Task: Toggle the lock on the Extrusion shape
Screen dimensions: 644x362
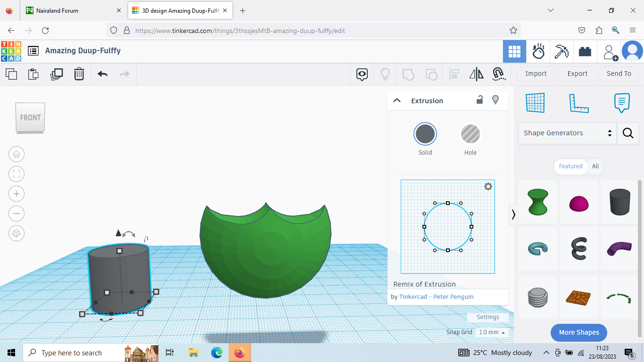Action: (479, 100)
